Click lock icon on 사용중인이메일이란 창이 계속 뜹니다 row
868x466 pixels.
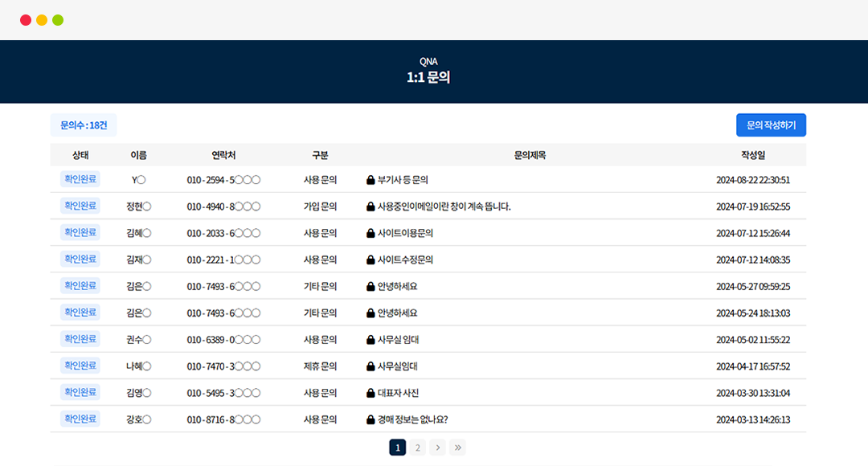click(371, 206)
